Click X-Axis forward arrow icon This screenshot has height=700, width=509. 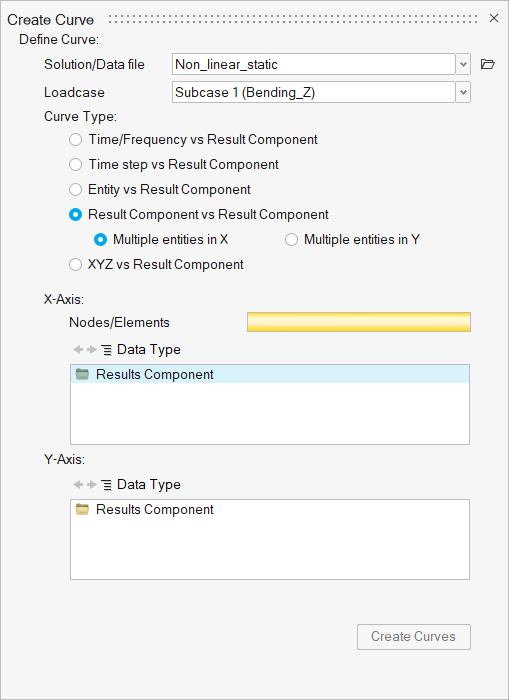92,350
